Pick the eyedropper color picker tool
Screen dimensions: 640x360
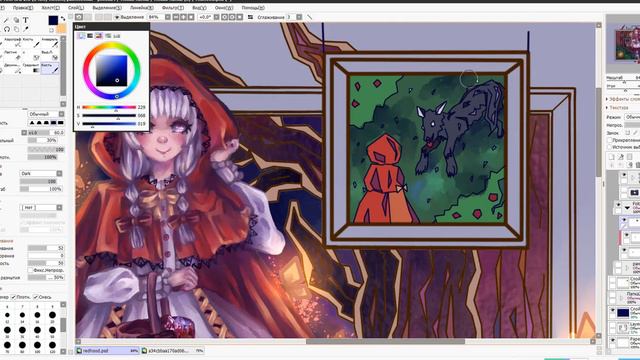click(26, 29)
